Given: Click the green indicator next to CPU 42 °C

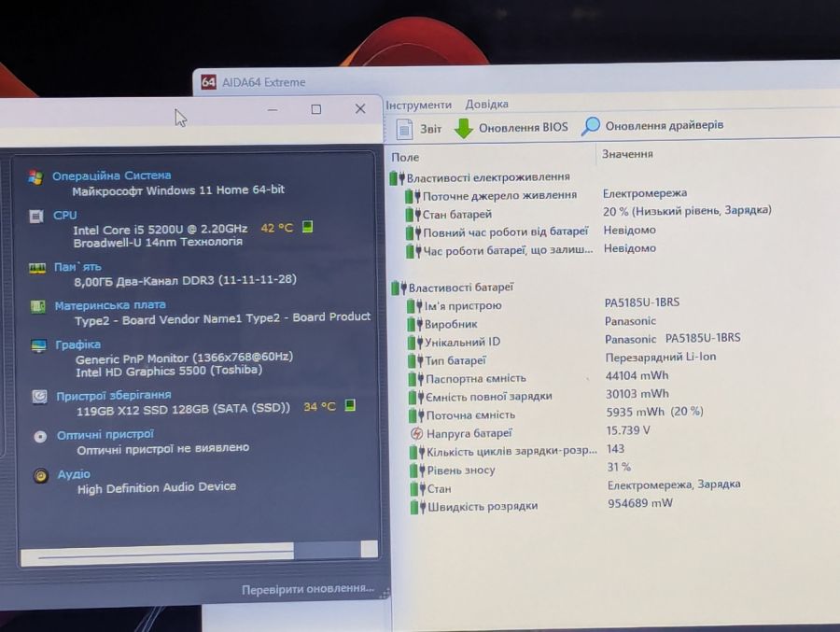Looking at the screenshot, I should (307, 227).
